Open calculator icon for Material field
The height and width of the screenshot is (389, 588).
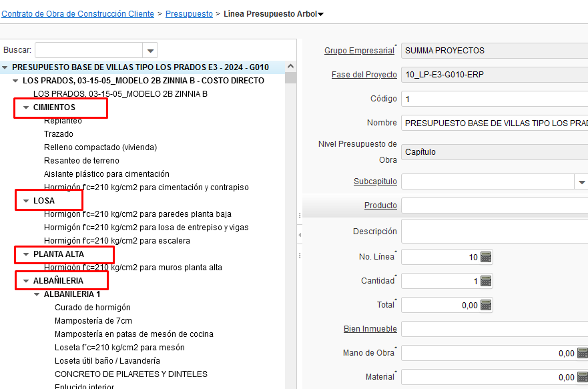click(x=582, y=377)
